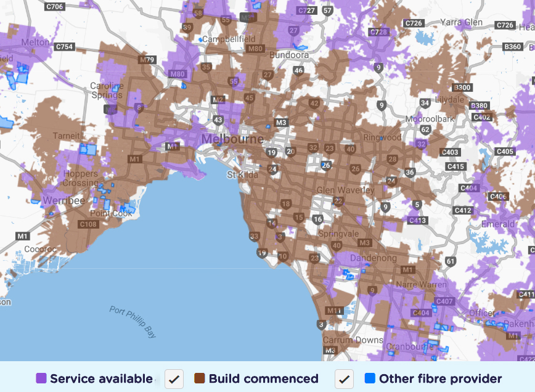Viewport: 535px width, 392px height.
Task: Click the blue Other fibre provider swatch
Action: [x=370, y=378]
